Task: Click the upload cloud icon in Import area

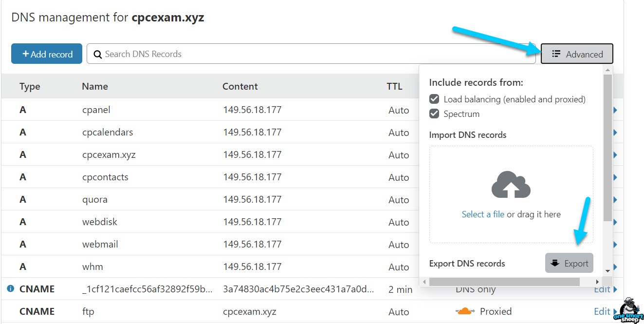Action: point(511,184)
